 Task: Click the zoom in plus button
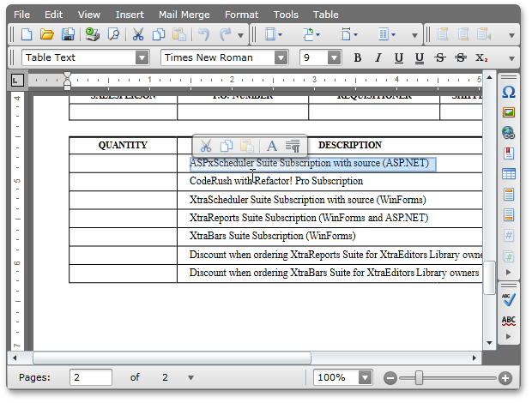[x=505, y=378]
